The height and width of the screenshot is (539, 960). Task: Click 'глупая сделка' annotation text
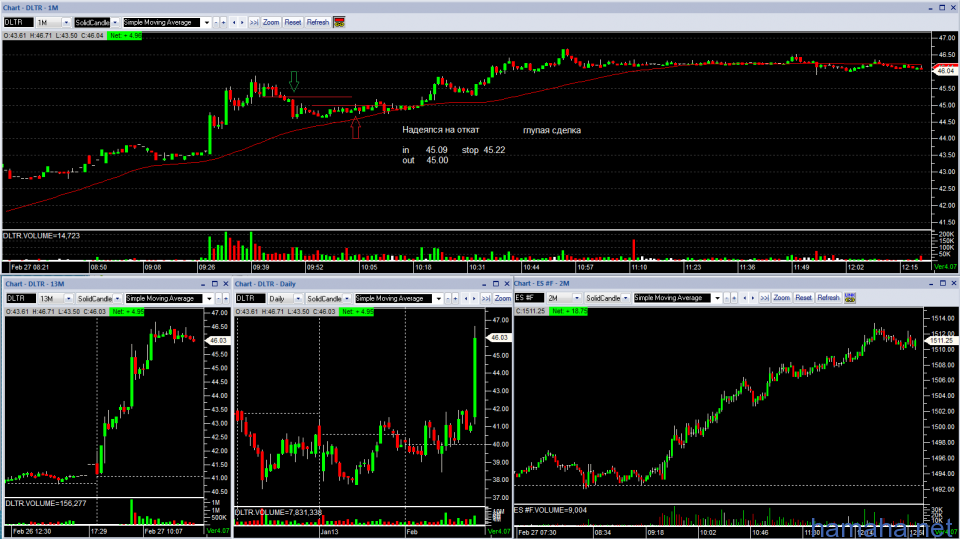tap(552, 130)
